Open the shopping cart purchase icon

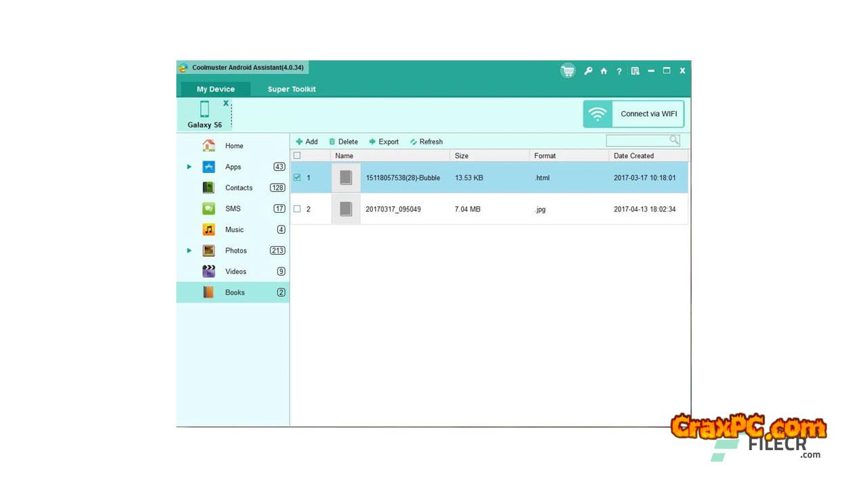[568, 70]
